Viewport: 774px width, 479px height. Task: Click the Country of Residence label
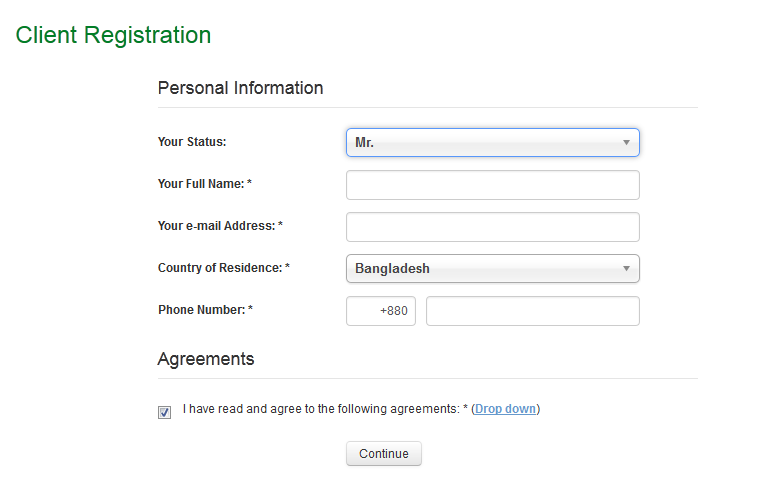coord(224,268)
